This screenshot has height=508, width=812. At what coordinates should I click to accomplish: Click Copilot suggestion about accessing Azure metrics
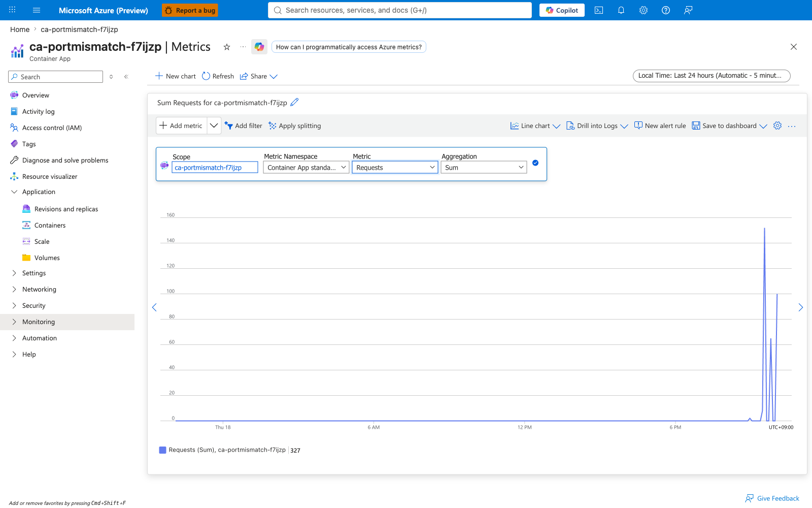coord(349,47)
